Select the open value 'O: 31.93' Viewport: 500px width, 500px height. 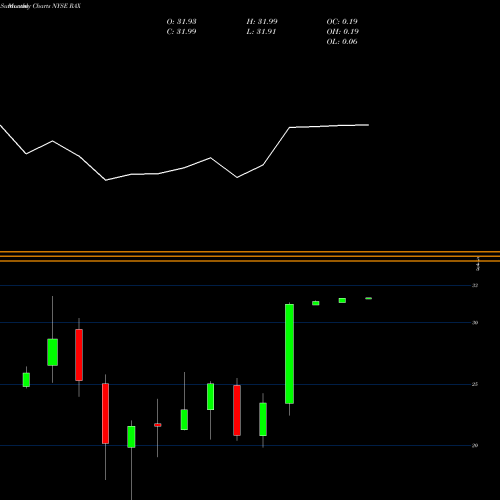tap(181, 22)
